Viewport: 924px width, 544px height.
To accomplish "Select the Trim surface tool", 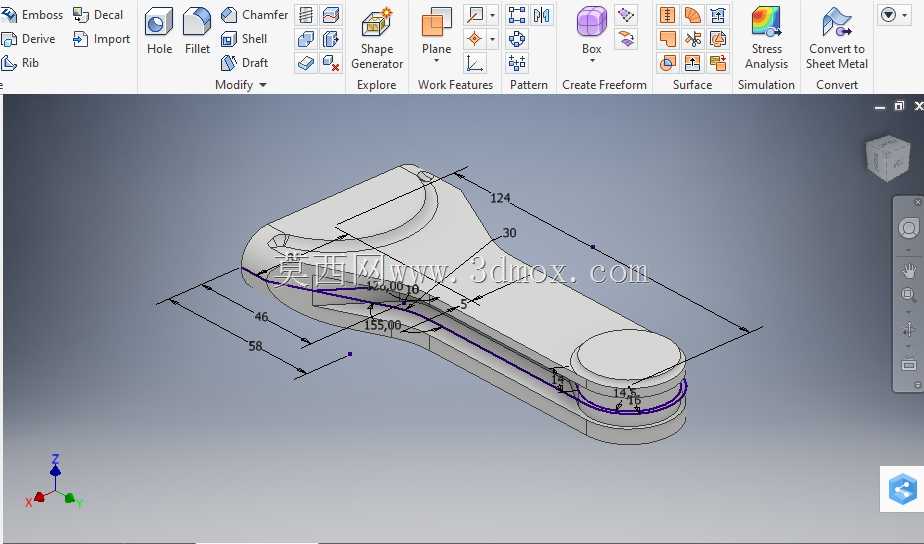I will point(693,39).
